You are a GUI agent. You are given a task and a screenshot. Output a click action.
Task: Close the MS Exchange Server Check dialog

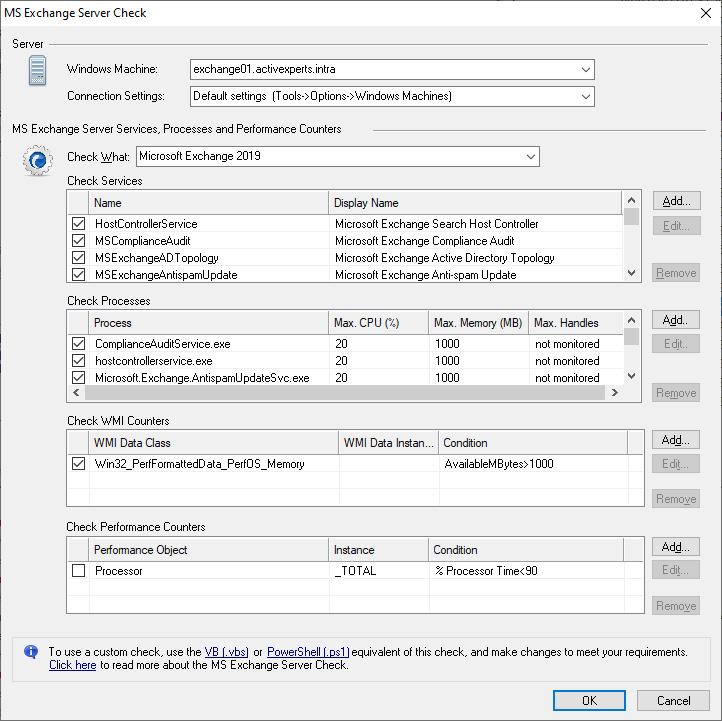(705, 13)
